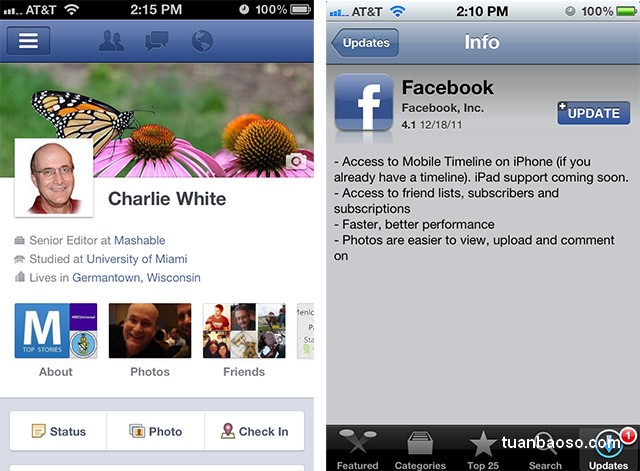Tap the UPDATE button for Facebook
This screenshot has width=640, height=471.
point(593,113)
